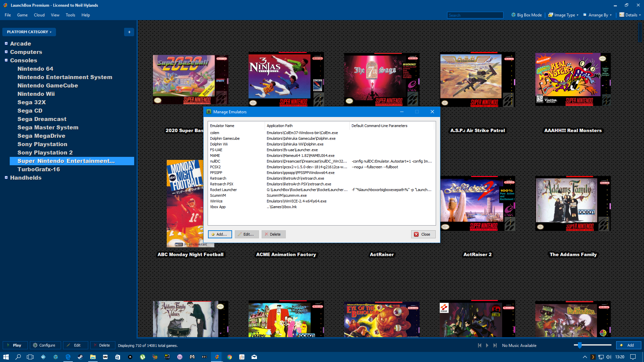Open the Game menu

(x=22, y=15)
